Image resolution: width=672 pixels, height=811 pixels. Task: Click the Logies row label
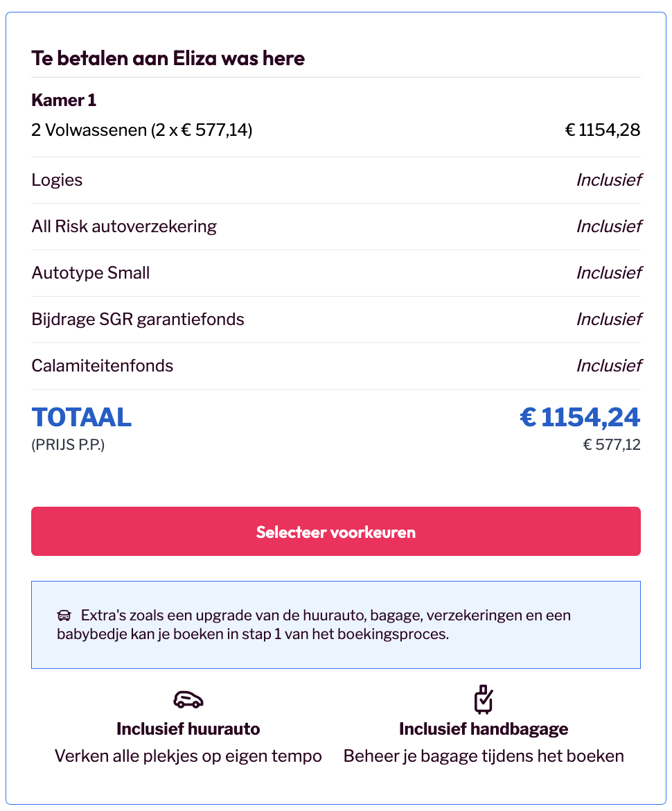pos(57,180)
